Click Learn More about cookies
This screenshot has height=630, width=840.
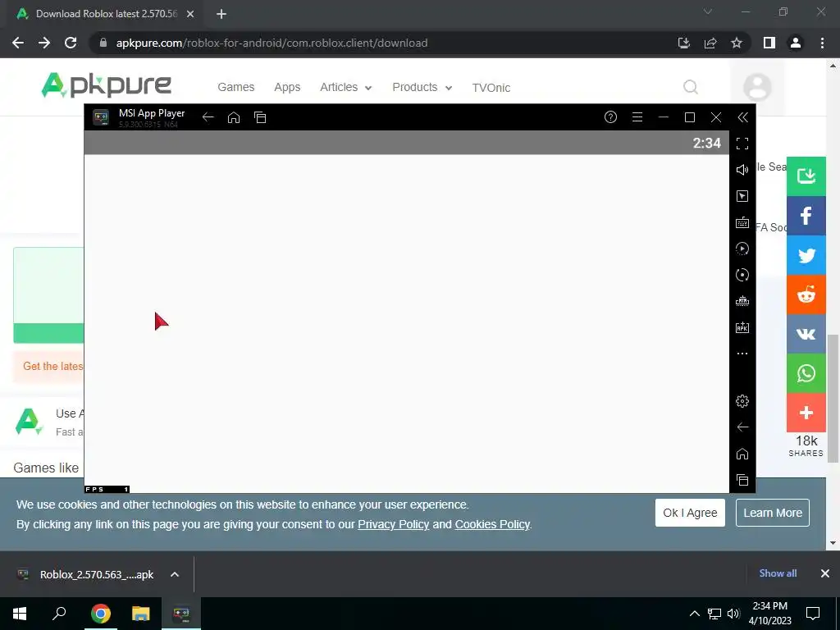773,513
